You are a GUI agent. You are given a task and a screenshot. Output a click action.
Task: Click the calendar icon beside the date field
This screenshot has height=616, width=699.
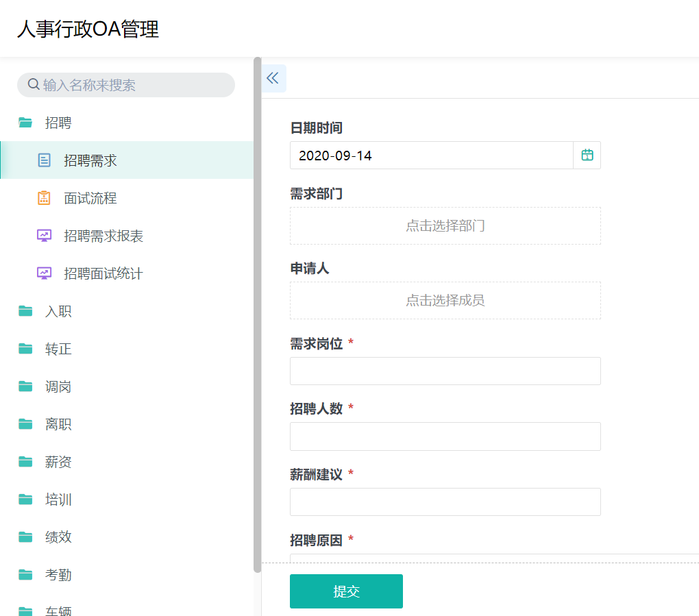[587, 155]
